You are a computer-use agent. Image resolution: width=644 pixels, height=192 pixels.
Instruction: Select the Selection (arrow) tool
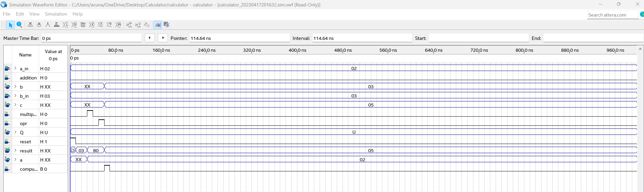(x=10, y=25)
